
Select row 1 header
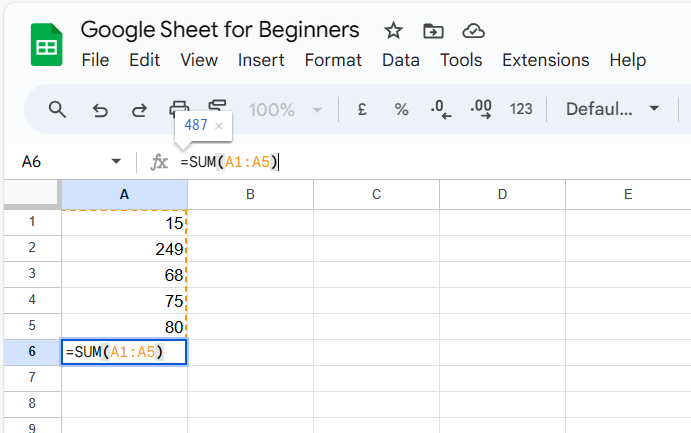click(32, 222)
